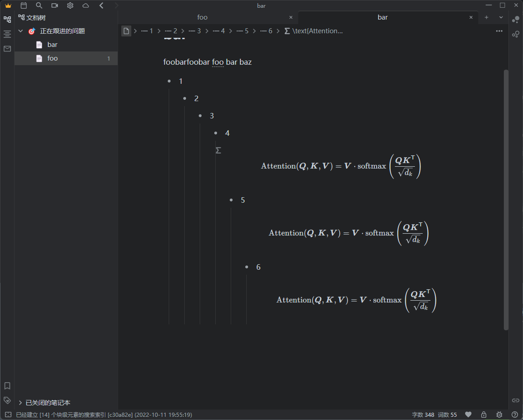Screen dimensions: 523x420
Task: Open the daily note calendar icon
Action: point(23,5)
